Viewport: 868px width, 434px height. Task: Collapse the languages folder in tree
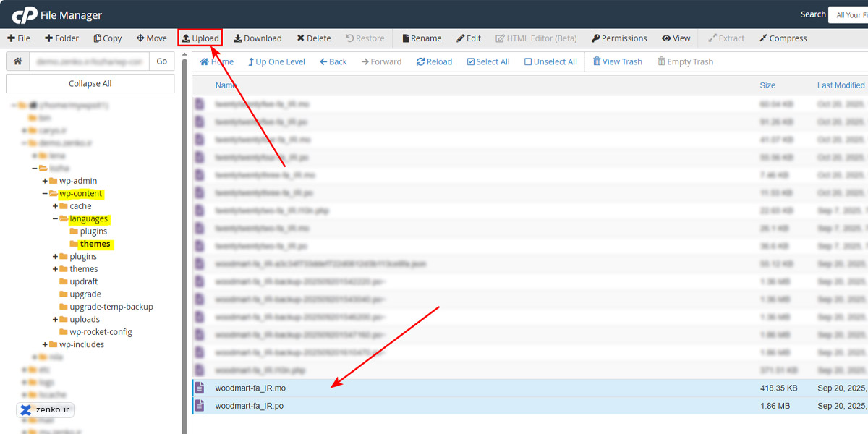pyautogui.click(x=56, y=218)
